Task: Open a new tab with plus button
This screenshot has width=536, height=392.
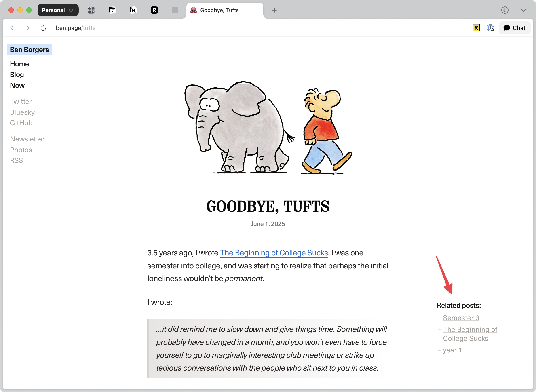Action: 274,10
